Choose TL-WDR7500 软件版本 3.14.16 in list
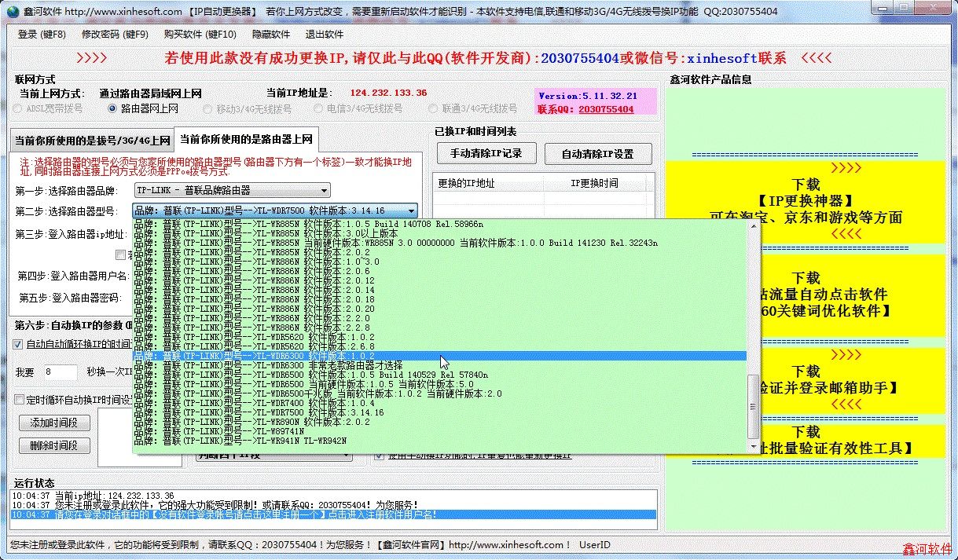 pyautogui.click(x=440, y=412)
